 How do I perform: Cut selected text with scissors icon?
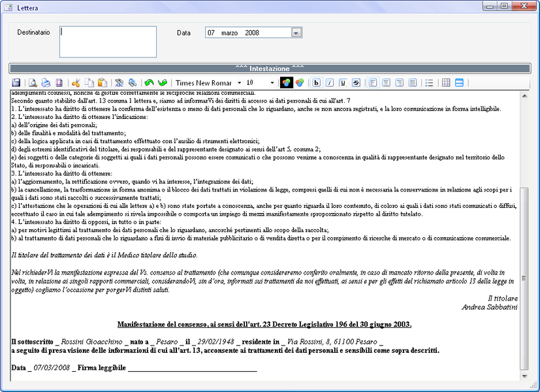click(x=76, y=83)
